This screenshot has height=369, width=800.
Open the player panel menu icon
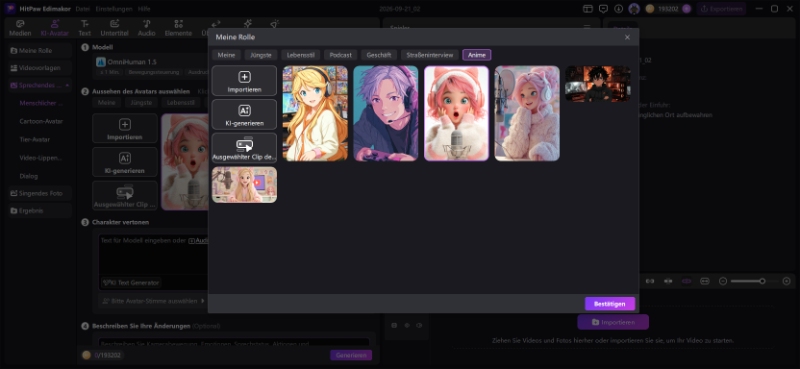587,28
